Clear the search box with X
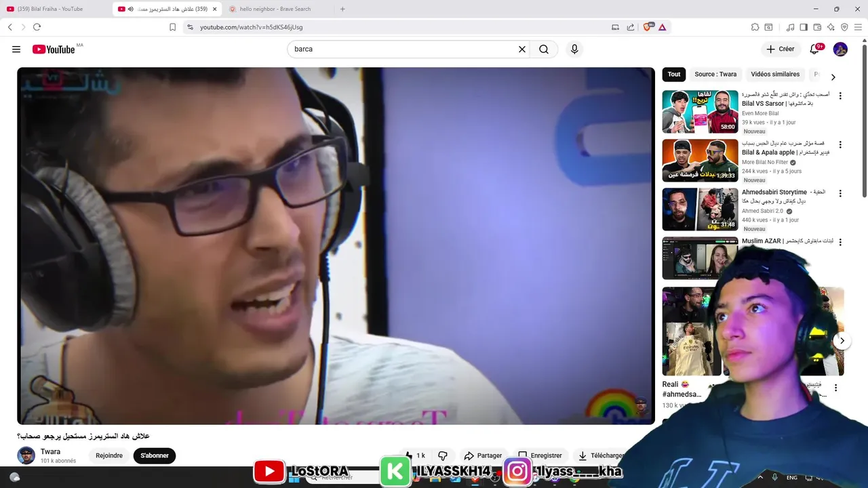The image size is (868, 488). point(522,49)
